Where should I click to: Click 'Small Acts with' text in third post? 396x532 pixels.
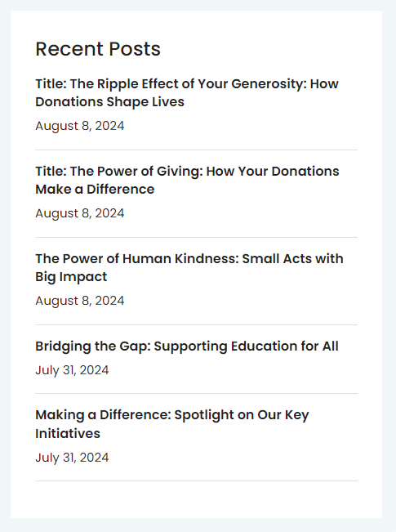292,258
